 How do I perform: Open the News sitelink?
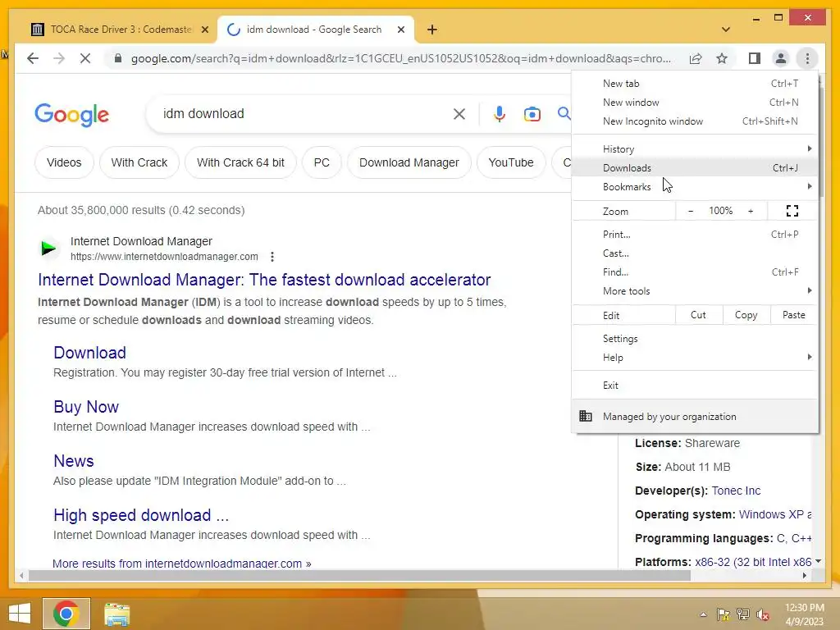pos(74,461)
